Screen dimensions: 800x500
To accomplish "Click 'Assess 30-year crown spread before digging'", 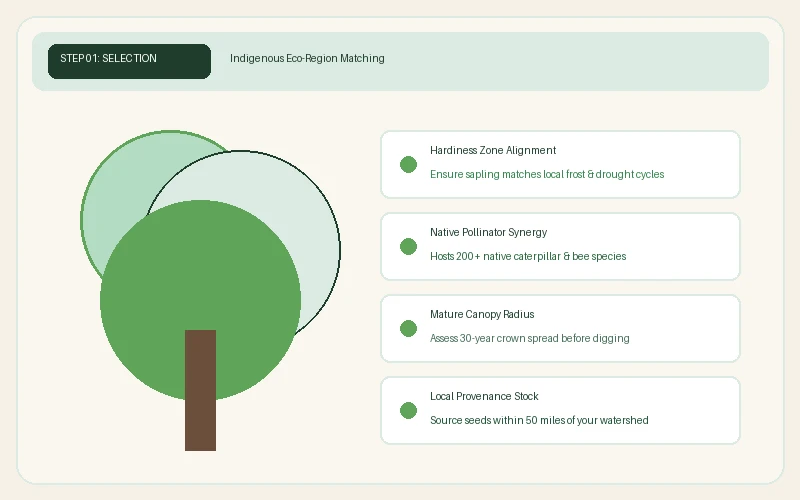I will pyautogui.click(x=530, y=338).
